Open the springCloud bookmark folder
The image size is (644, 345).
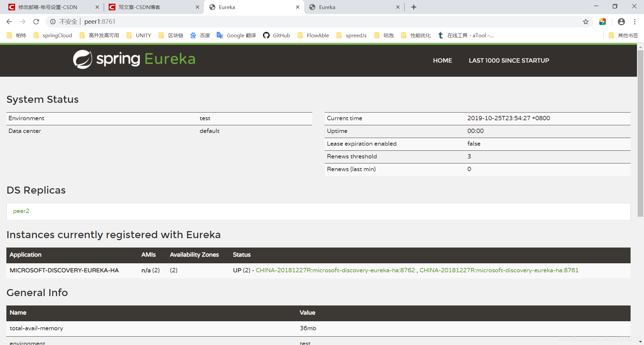point(53,36)
